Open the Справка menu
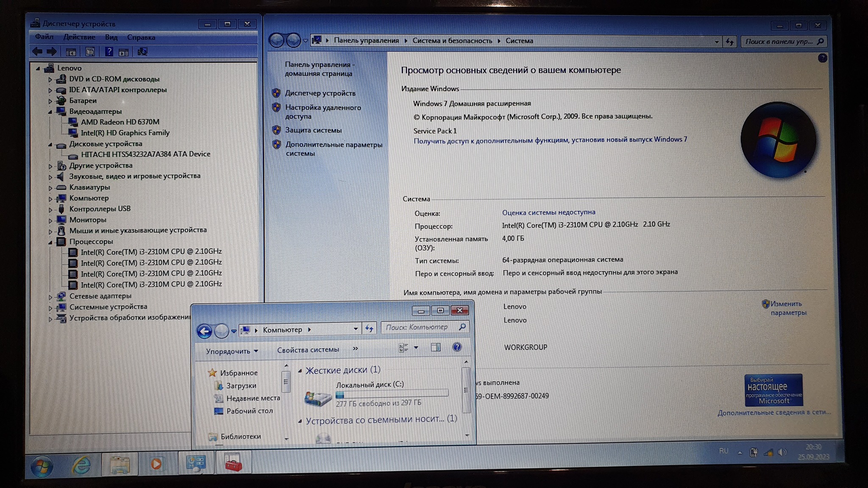This screenshot has height=488, width=868. (x=141, y=37)
